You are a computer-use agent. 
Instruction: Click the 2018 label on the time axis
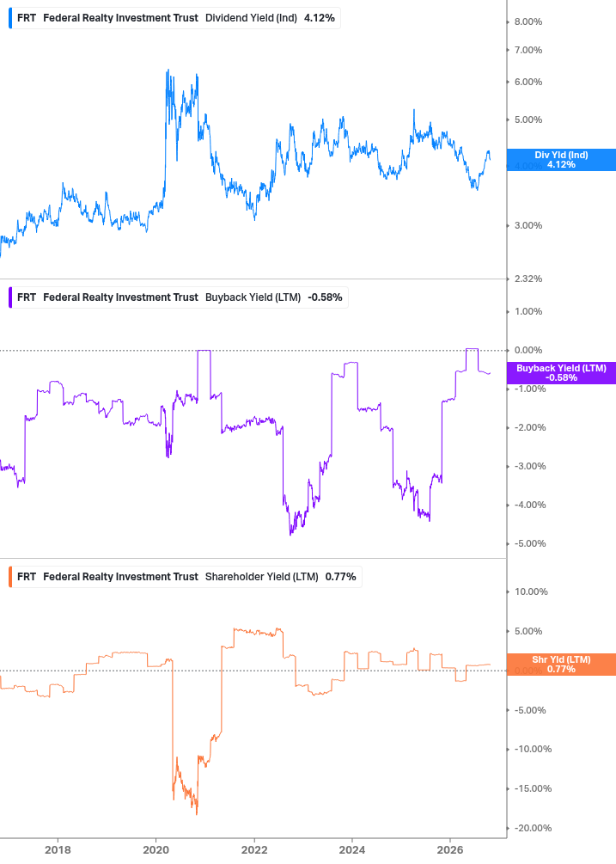[x=58, y=849]
